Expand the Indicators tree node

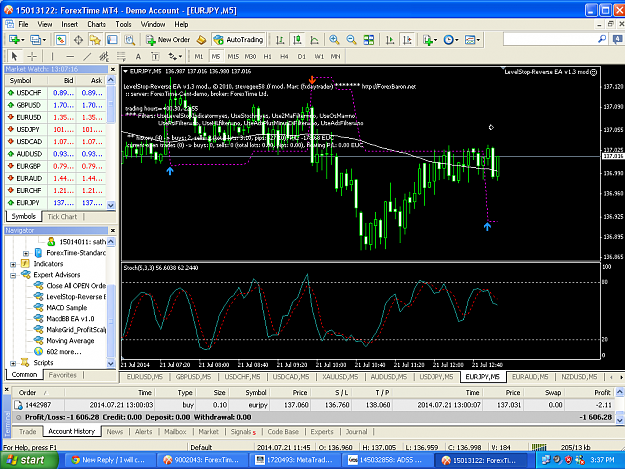13,264
